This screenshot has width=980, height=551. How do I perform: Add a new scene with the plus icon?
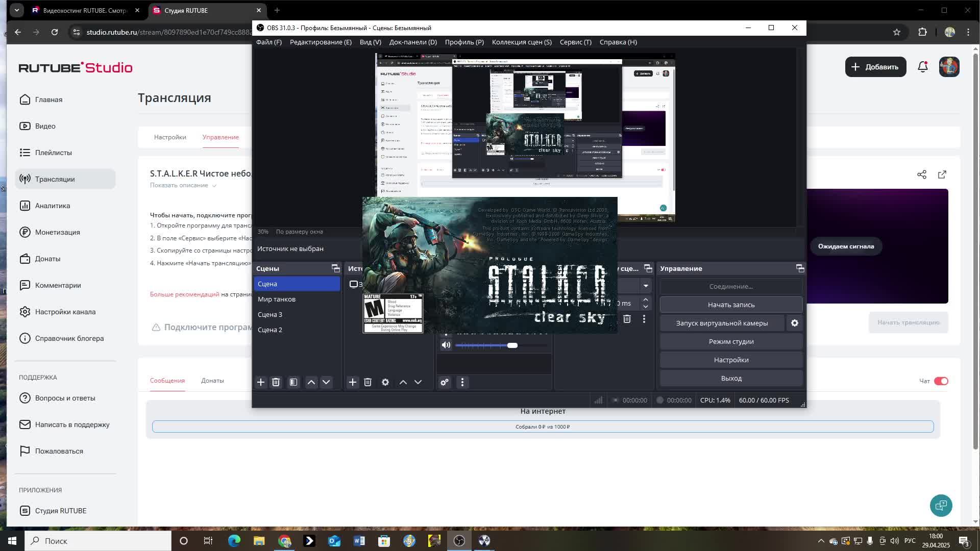(261, 382)
